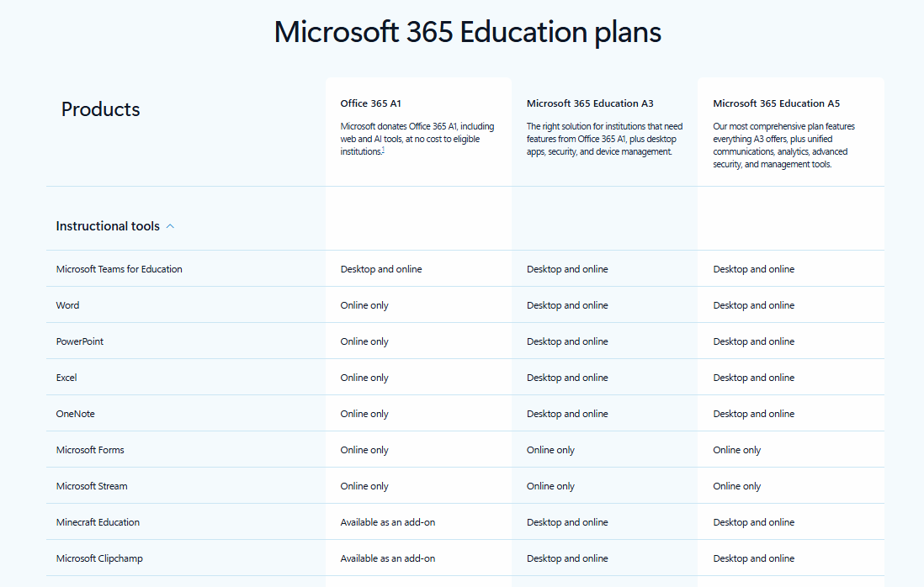924x587 pixels.
Task: Select the 'OneNote' row label
Action: [x=76, y=414]
